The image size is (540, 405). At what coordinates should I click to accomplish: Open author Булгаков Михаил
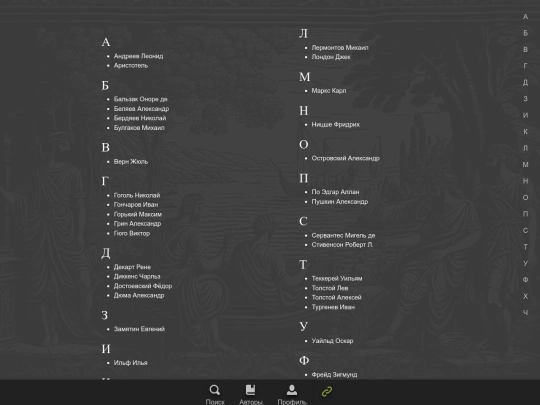[x=139, y=128]
